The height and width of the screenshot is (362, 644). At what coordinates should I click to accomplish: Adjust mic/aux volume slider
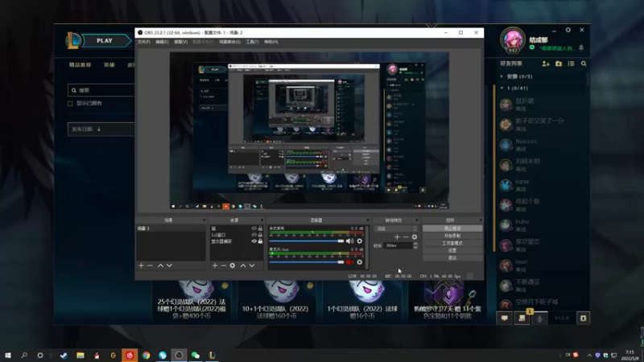pyautogui.click(x=307, y=262)
